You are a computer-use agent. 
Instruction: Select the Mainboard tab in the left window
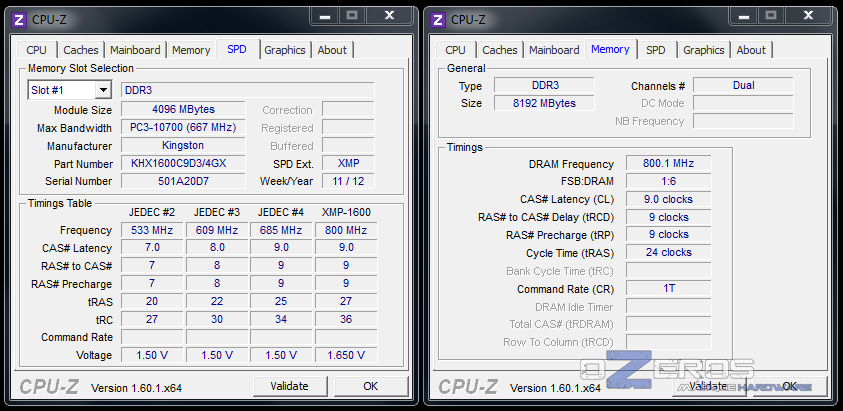tap(135, 50)
